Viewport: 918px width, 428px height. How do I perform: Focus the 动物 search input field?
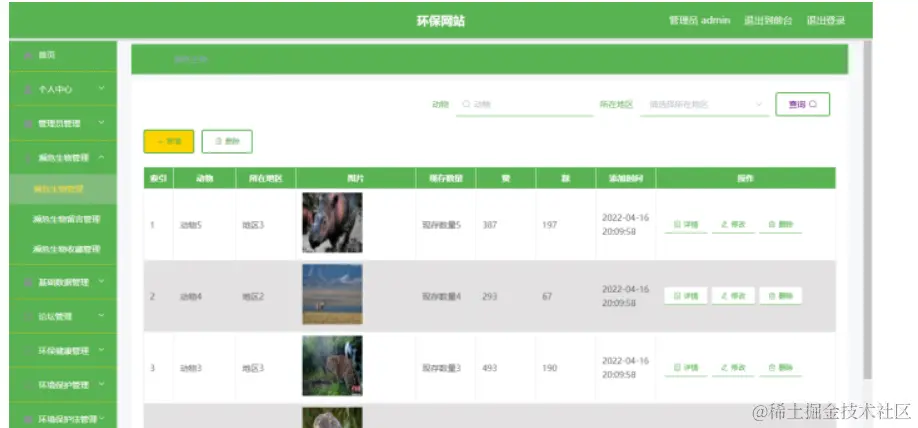(x=525, y=104)
